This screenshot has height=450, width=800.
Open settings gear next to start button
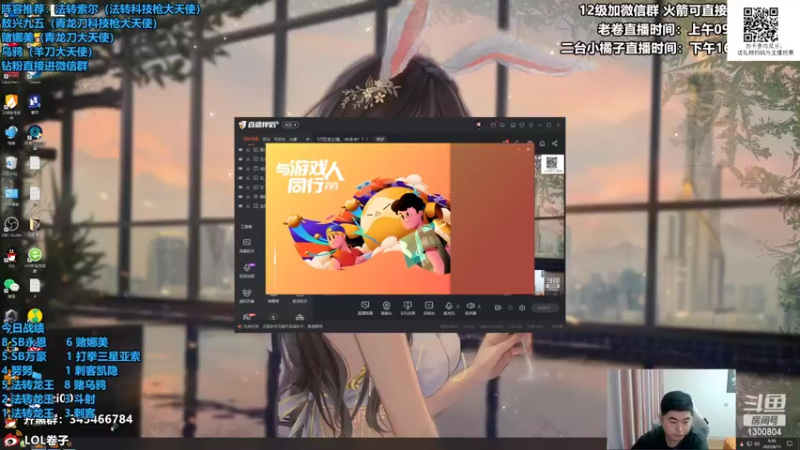point(522,308)
